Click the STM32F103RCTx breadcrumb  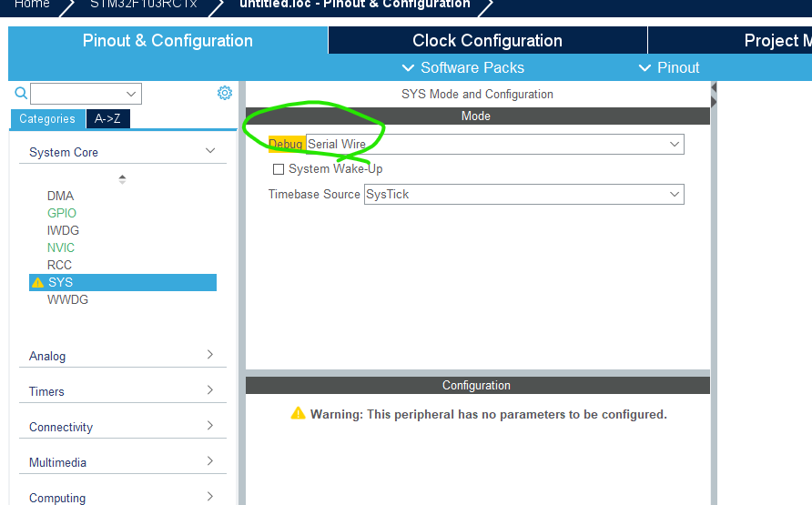click(144, 5)
